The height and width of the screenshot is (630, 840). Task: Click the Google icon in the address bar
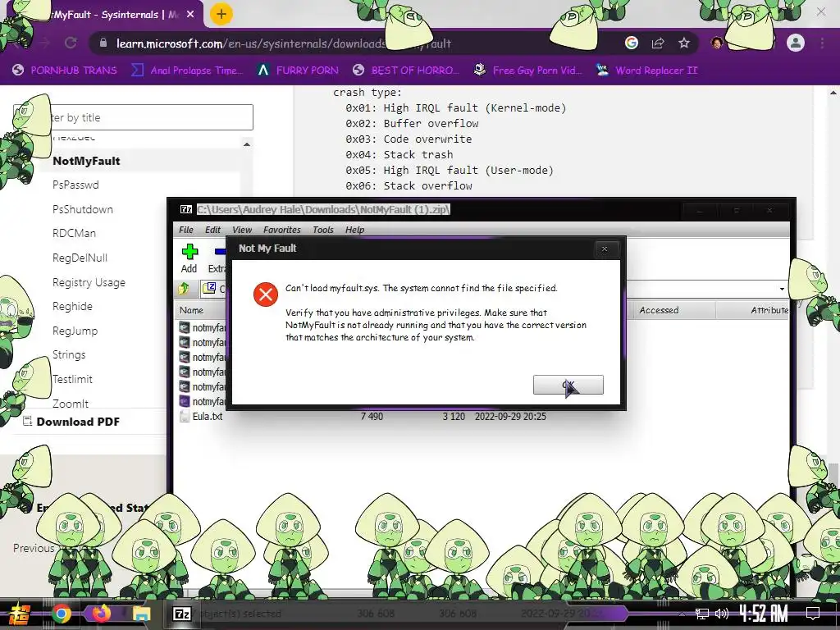(632, 43)
